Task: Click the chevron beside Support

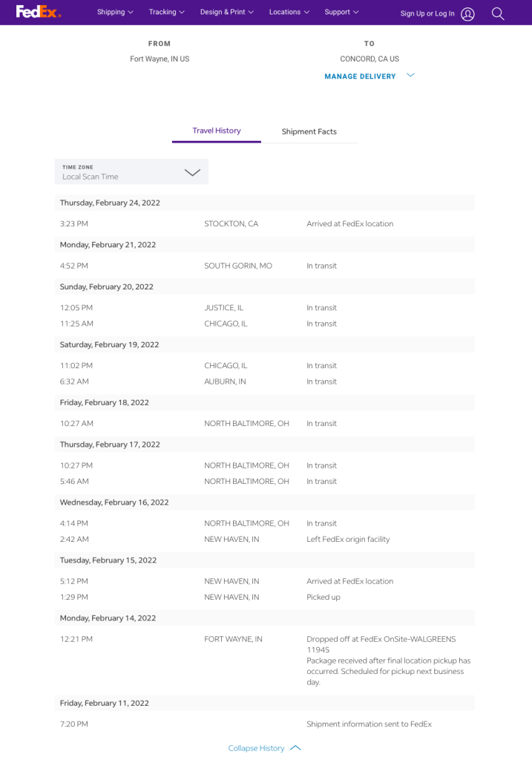Action: coord(356,13)
